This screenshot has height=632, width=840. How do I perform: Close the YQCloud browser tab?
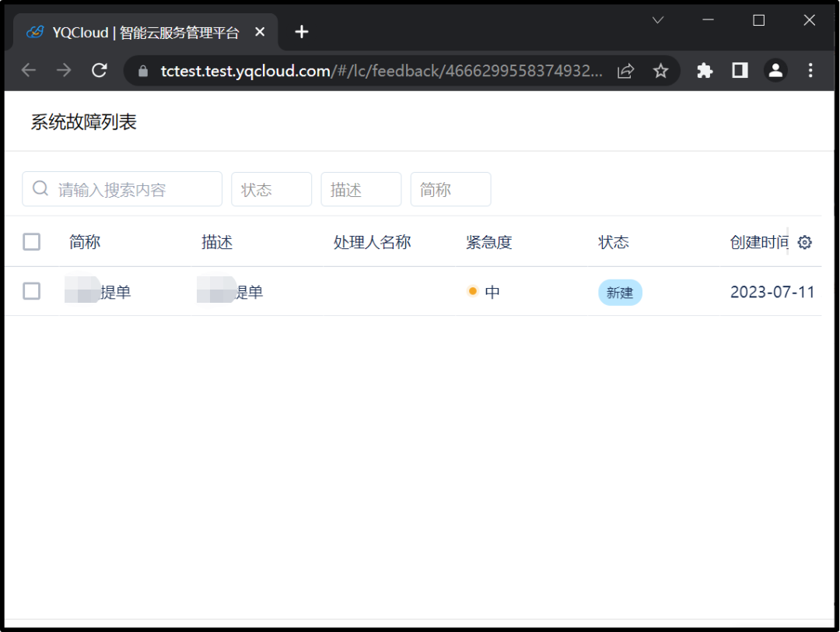click(x=260, y=32)
